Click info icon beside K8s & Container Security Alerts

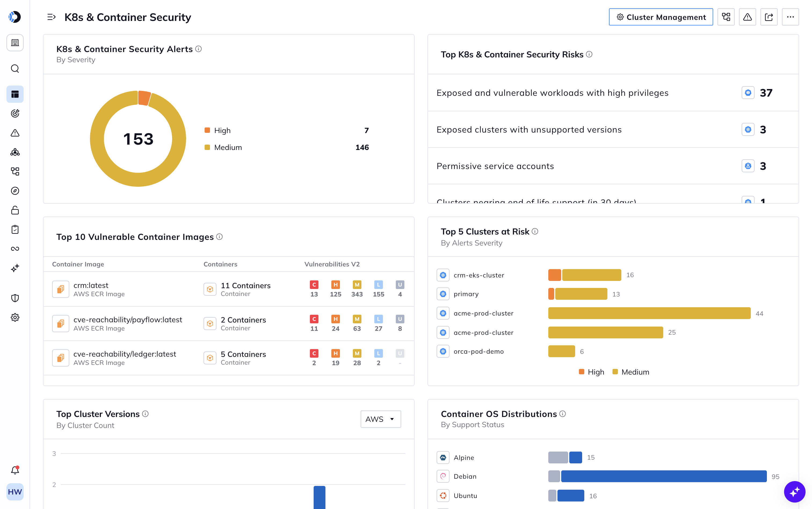198,49
